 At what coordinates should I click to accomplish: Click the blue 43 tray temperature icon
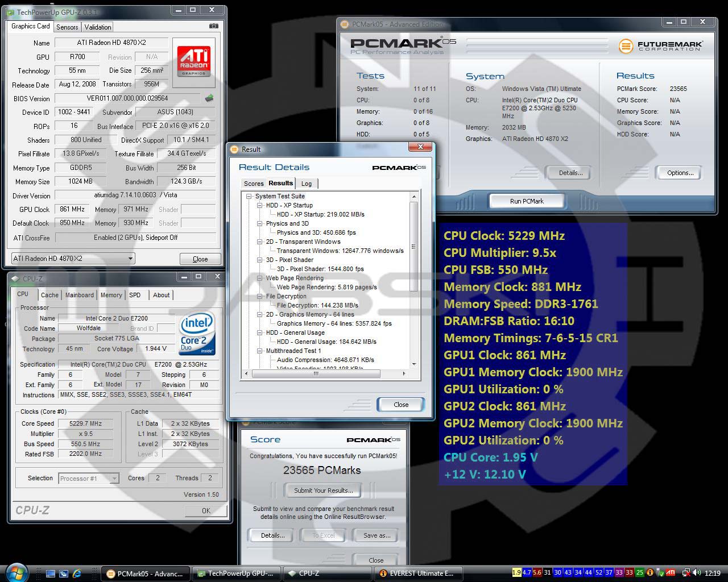tap(568, 573)
